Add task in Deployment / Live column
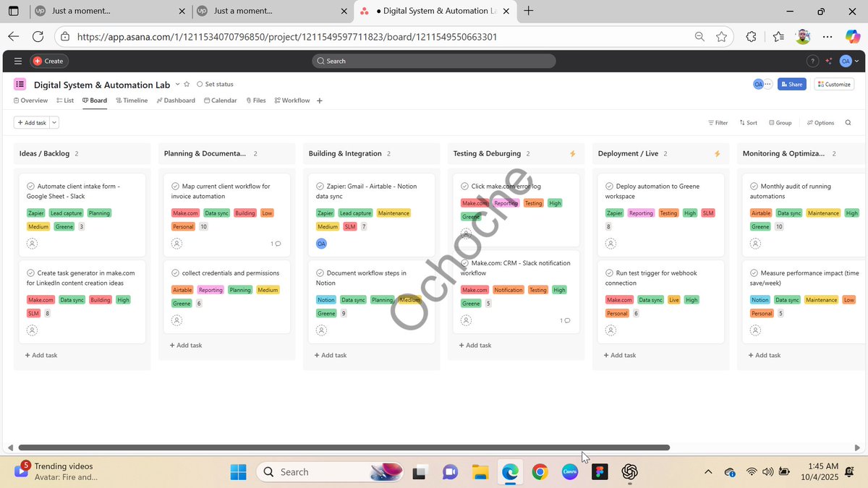 [x=620, y=355]
